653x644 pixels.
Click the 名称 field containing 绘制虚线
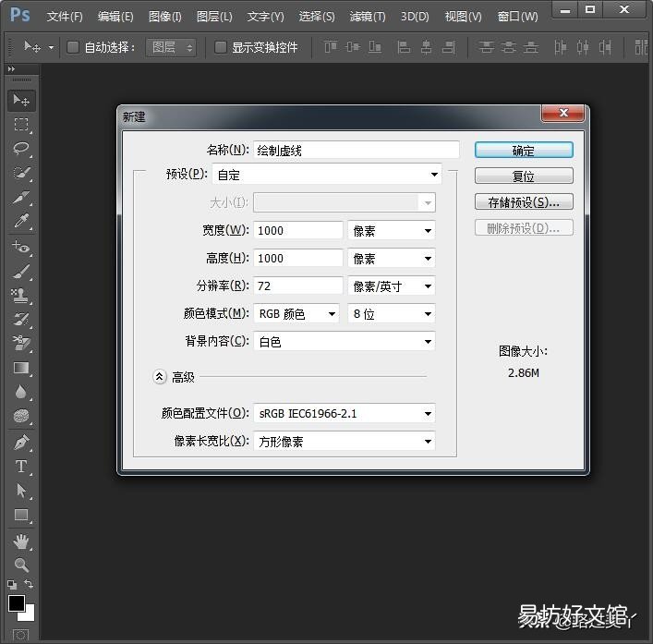357,150
